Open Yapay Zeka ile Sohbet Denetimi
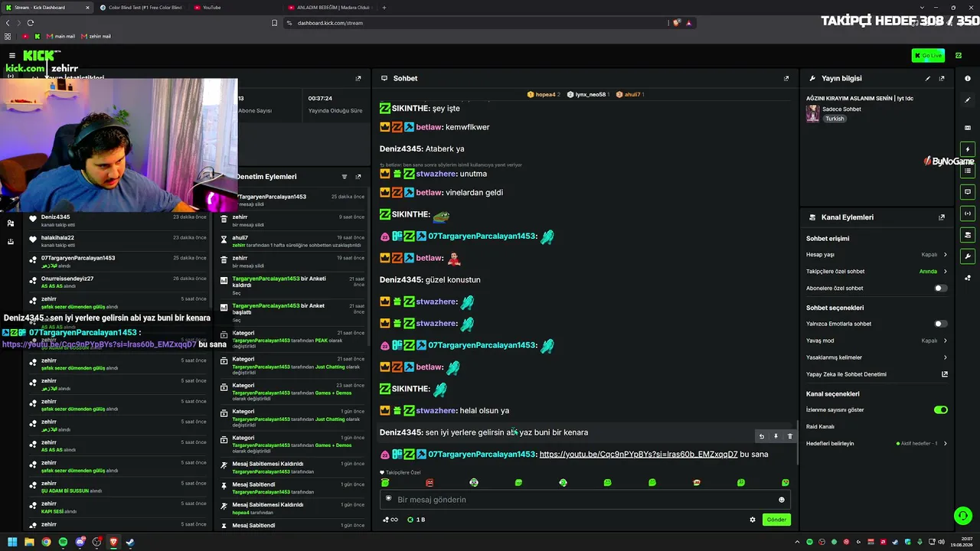 tap(877, 374)
